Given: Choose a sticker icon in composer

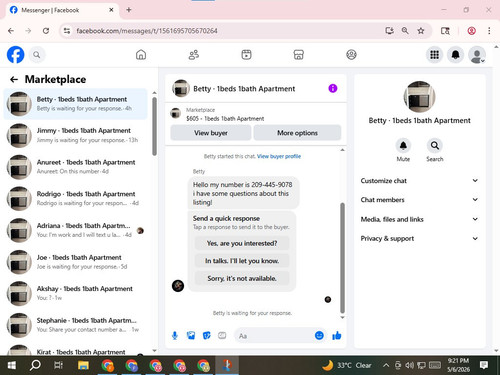Looking at the screenshot, I should coord(207,336).
